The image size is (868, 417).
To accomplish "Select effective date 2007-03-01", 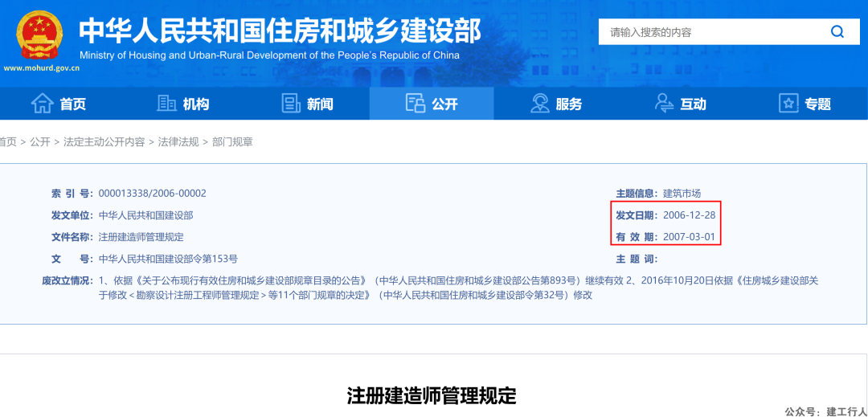I will (690, 237).
